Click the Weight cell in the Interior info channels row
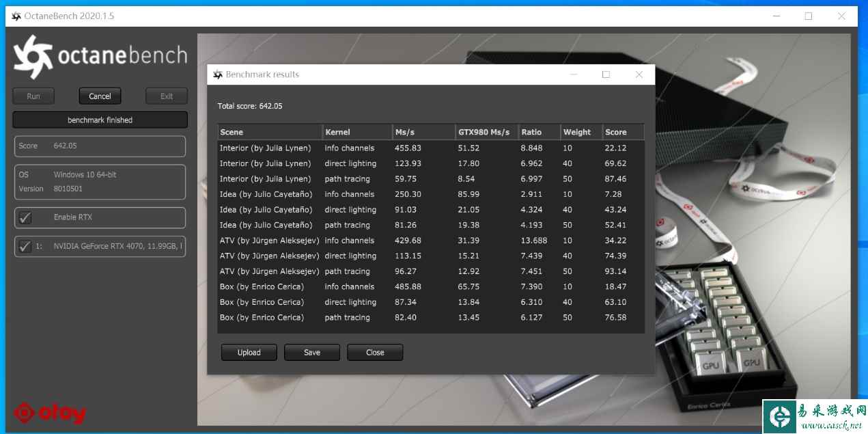 (568, 148)
